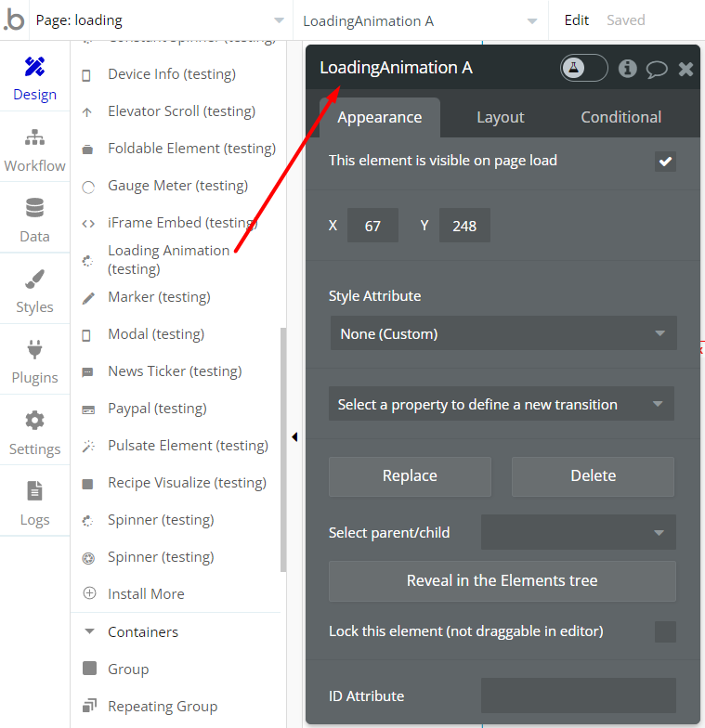The width and height of the screenshot is (705, 728).
Task: Click the Saved status text
Action: coord(626,20)
